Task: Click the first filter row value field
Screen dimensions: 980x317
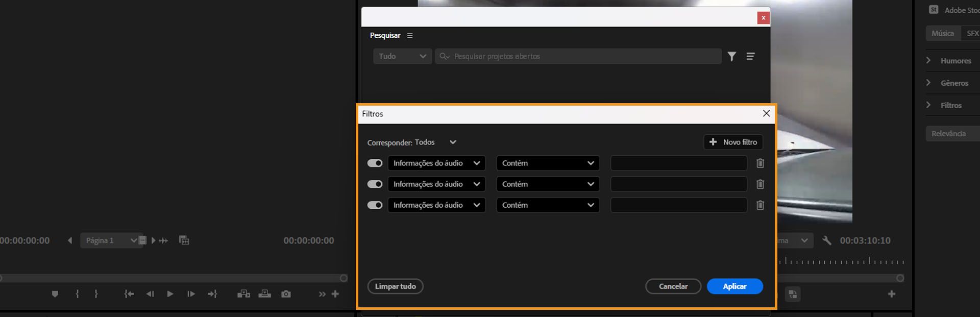Action: point(679,163)
